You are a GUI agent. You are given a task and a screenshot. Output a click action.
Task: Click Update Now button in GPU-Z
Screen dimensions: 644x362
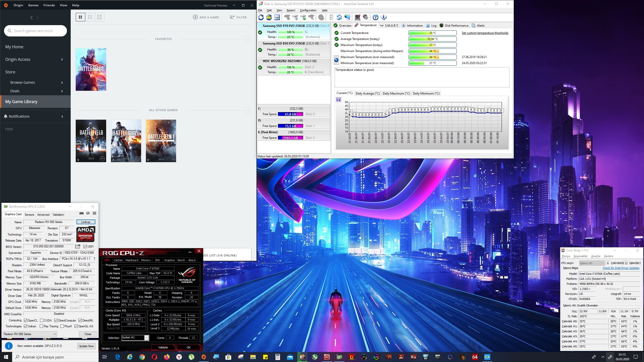86,346
